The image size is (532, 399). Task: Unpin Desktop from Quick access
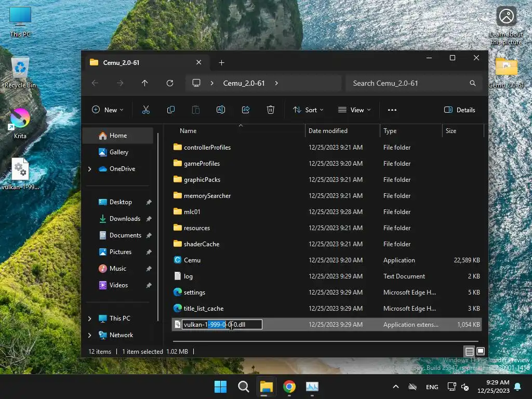(149, 202)
